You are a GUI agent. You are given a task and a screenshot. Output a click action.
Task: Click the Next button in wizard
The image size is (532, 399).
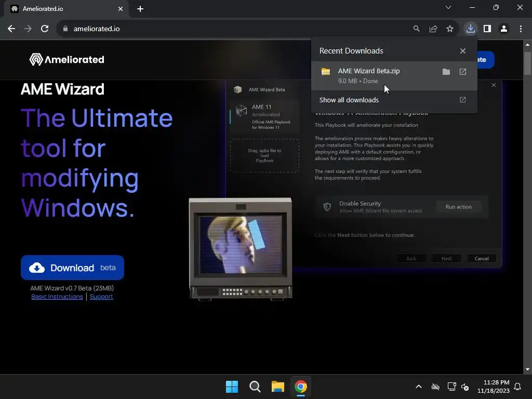pyautogui.click(x=446, y=259)
